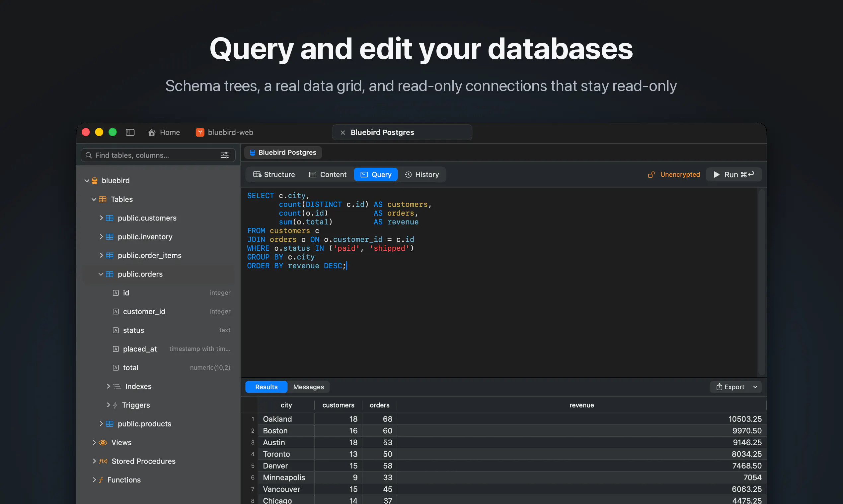Show the Messages pane
This screenshot has height=504, width=843.
click(x=308, y=387)
